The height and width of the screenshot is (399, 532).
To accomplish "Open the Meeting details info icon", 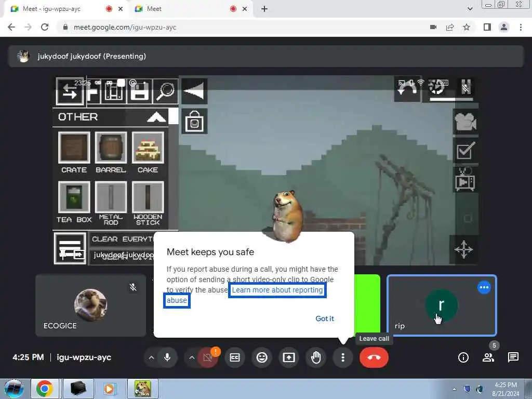I will click(x=463, y=357).
